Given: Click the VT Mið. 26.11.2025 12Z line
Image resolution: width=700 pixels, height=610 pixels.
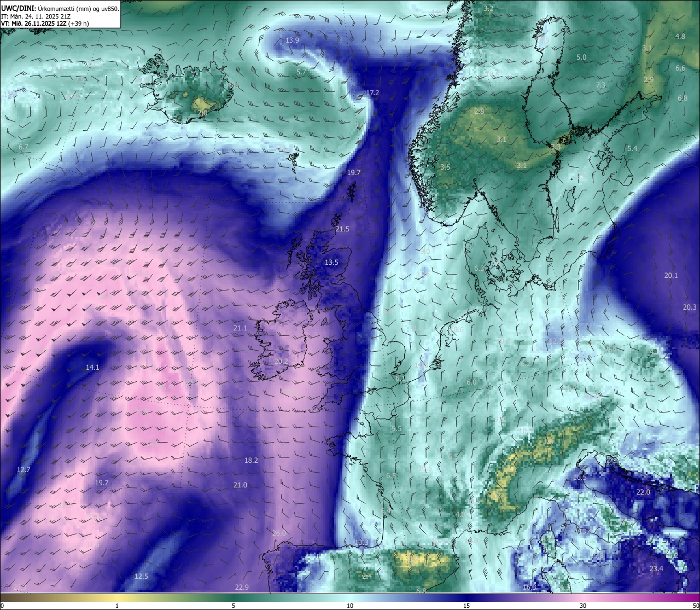Looking at the screenshot, I should click(45, 24).
